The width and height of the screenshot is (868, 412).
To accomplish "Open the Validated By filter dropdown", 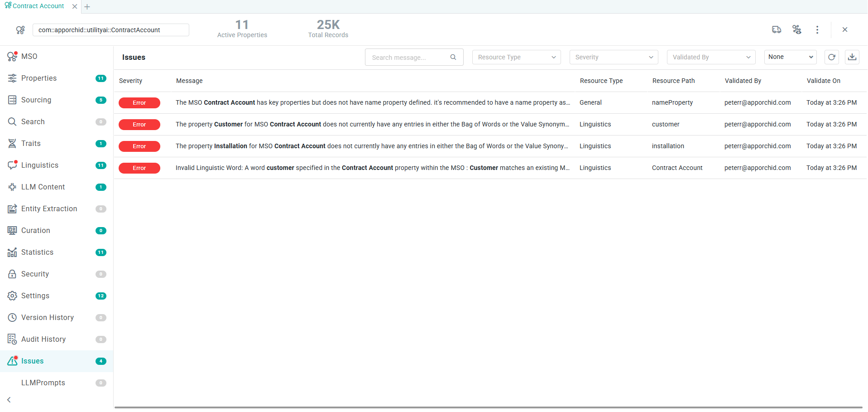I will [x=711, y=57].
